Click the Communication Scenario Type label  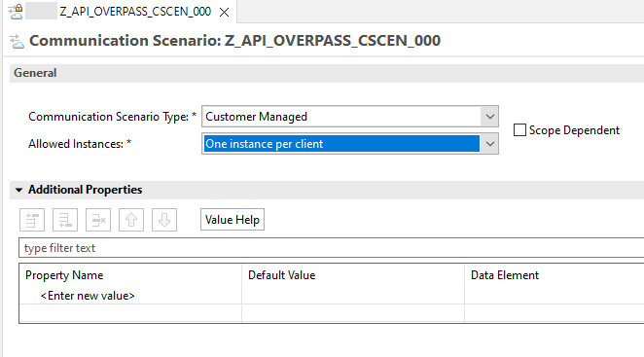113,117
